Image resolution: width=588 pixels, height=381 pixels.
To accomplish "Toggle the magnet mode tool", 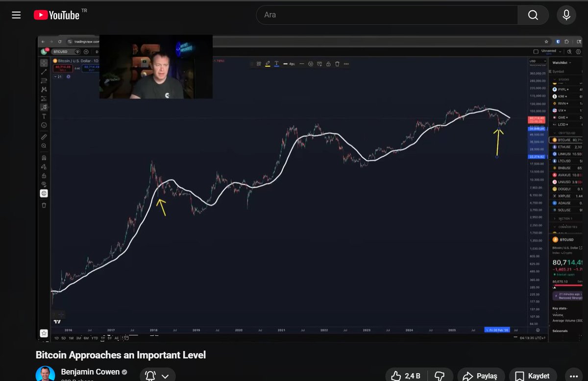I will (44, 158).
